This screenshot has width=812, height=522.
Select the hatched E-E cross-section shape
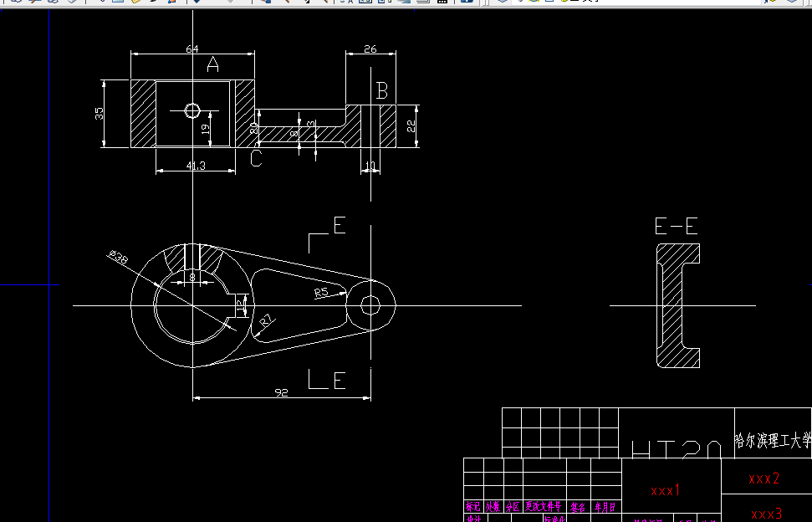click(678, 305)
